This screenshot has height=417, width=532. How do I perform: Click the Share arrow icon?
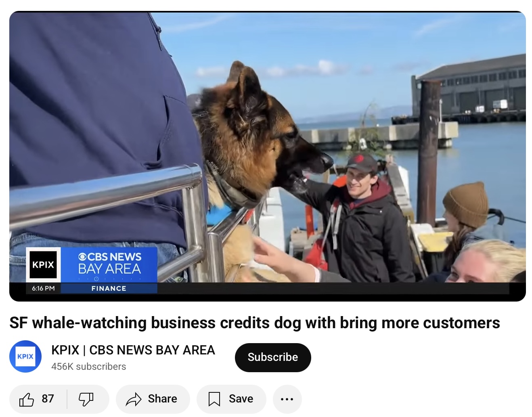(x=134, y=399)
